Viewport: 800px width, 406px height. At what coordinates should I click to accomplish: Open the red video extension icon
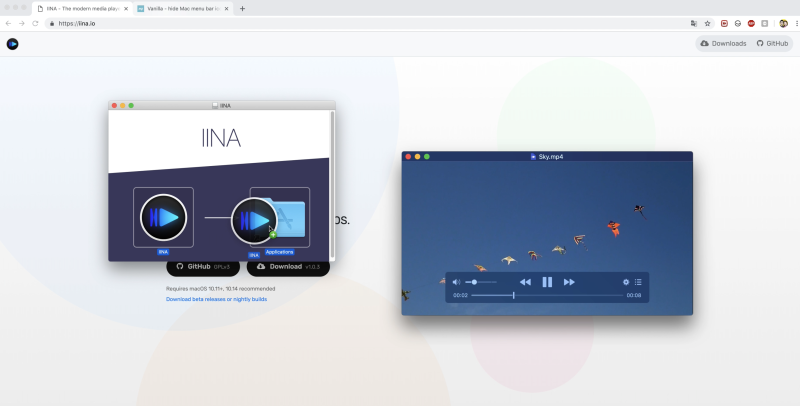pos(724,23)
